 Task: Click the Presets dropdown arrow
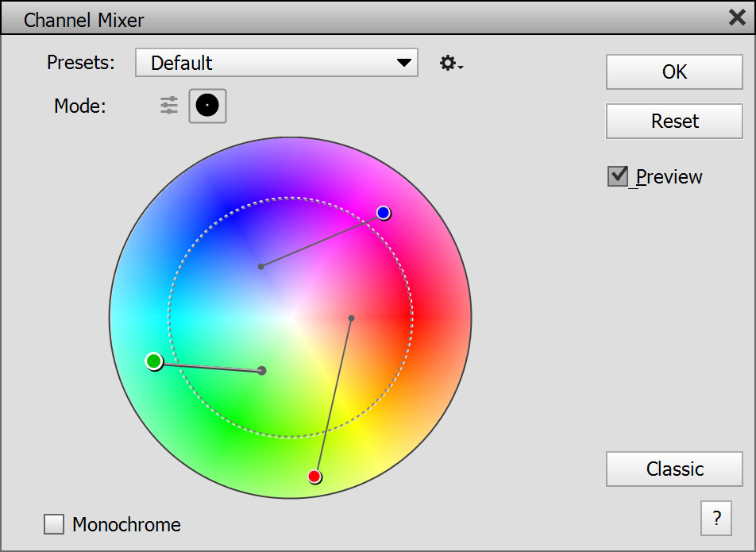coord(404,63)
